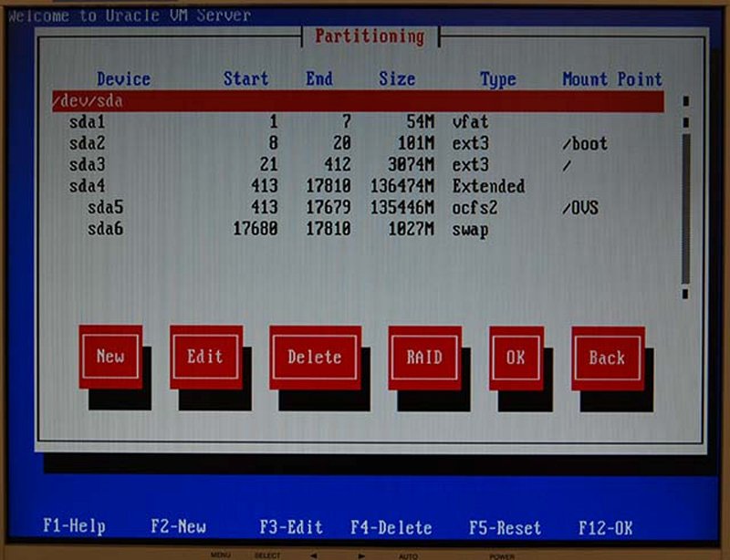Select the sda1 partition row

(x=358, y=122)
